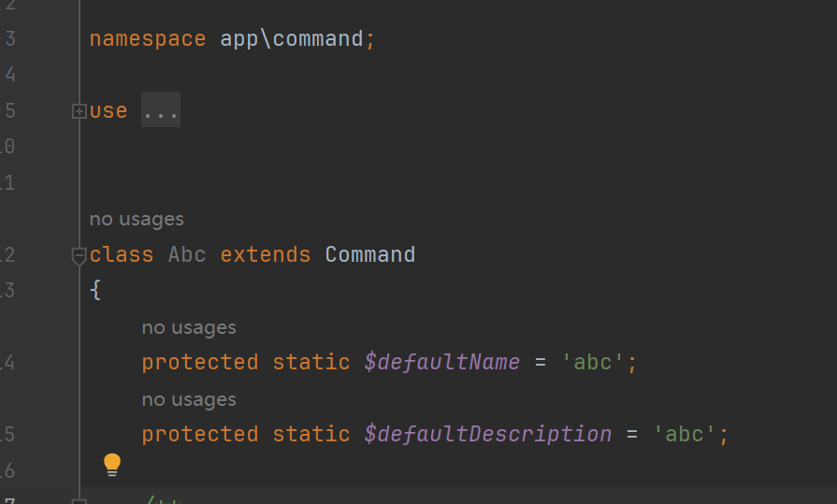Viewport: 837px width, 504px height.
Task: Click gutter line number 3
Action: click(10, 39)
